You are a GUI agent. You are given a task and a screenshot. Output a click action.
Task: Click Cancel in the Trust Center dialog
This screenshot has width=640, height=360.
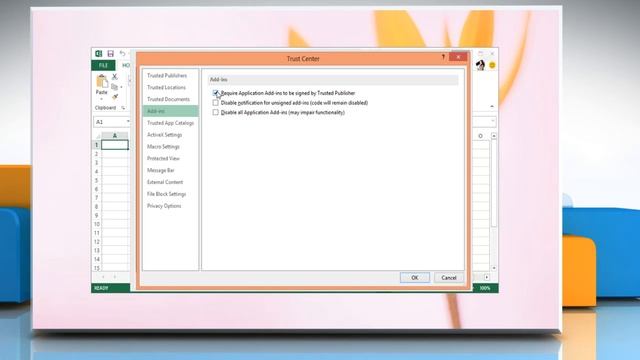[x=449, y=278]
